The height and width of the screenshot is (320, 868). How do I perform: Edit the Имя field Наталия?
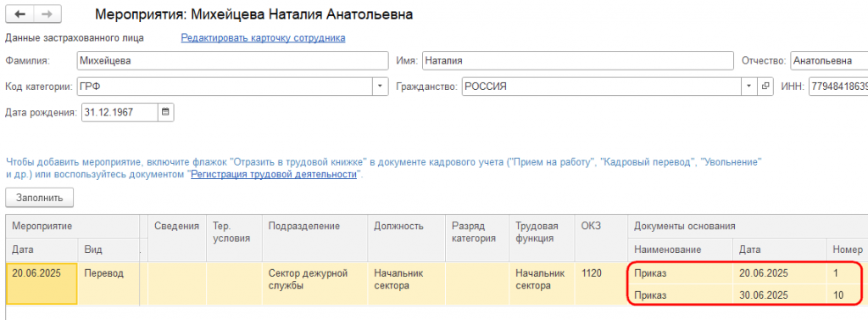pyautogui.click(x=578, y=61)
